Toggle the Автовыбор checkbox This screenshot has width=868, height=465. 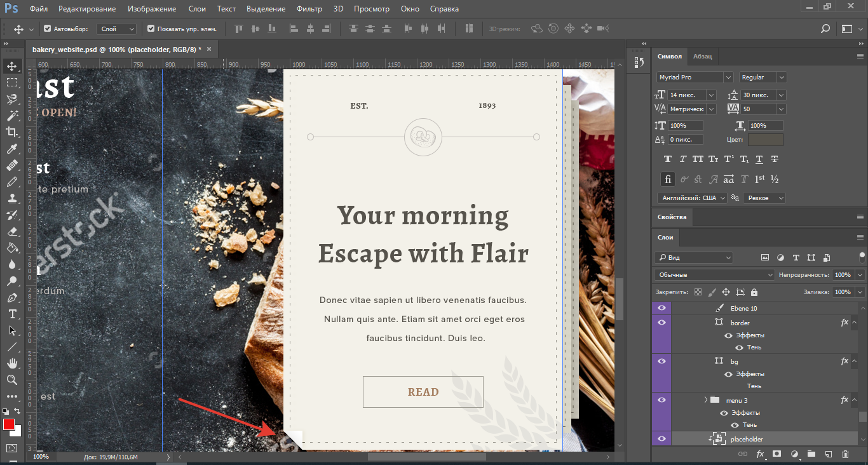click(48, 29)
